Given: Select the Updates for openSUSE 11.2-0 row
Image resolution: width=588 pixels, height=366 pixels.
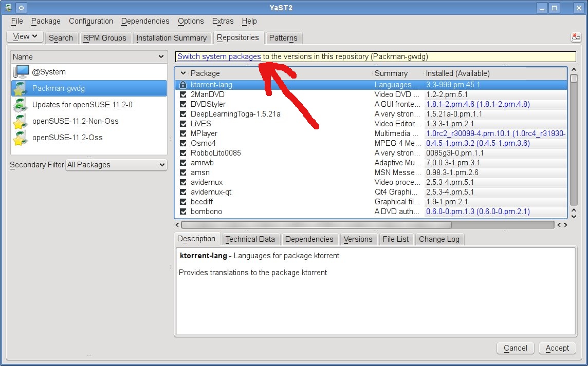Looking at the screenshot, I should 89,105.
